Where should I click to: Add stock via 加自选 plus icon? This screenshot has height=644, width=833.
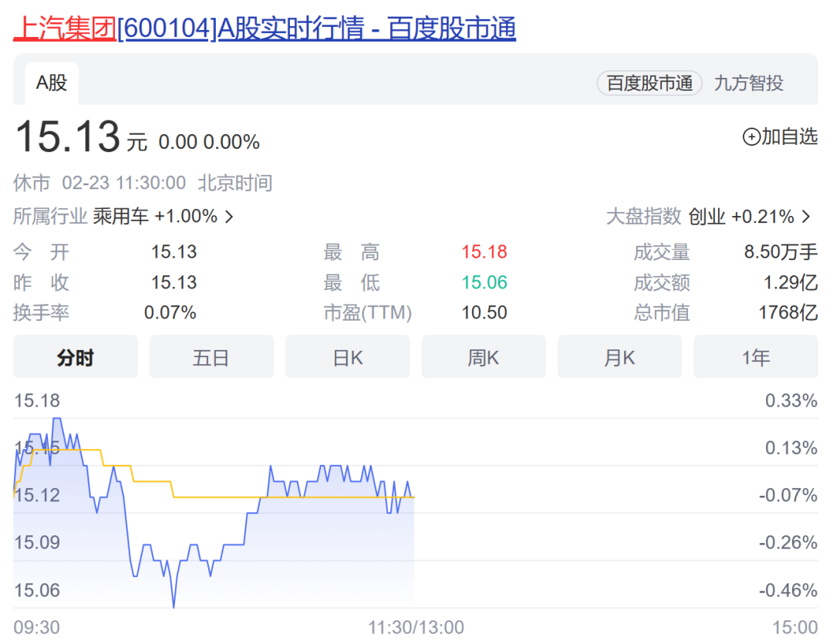tap(751, 137)
